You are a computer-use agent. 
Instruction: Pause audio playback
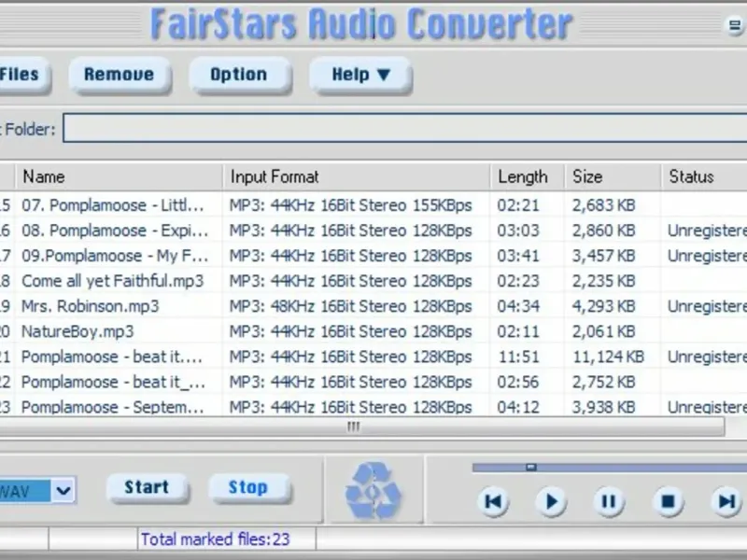pyautogui.click(x=610, y=501)
